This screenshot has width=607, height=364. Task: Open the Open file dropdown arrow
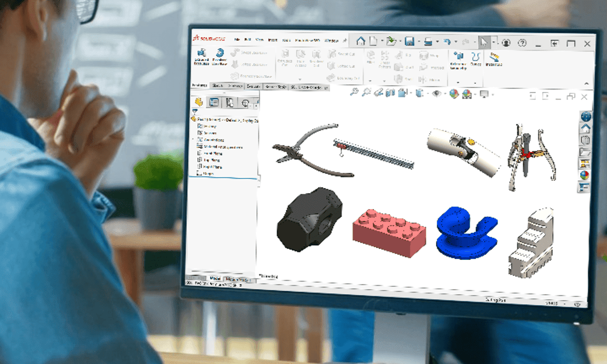pos(400,40)
